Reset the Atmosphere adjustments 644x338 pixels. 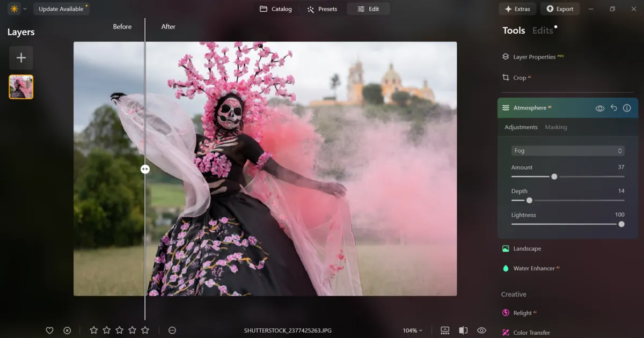tap(613, 108)
